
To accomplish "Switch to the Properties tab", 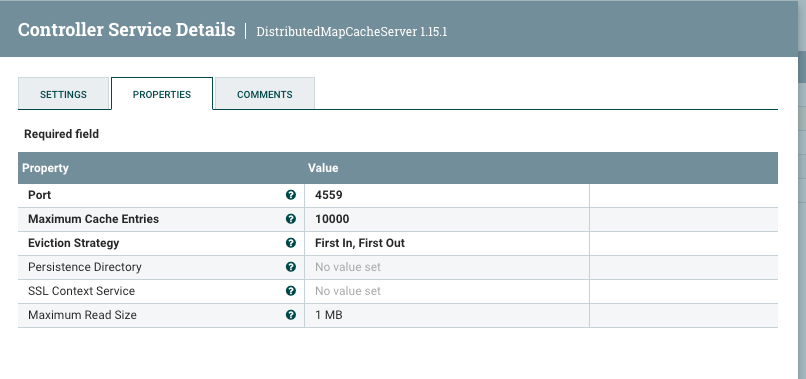I will [162, 94].
